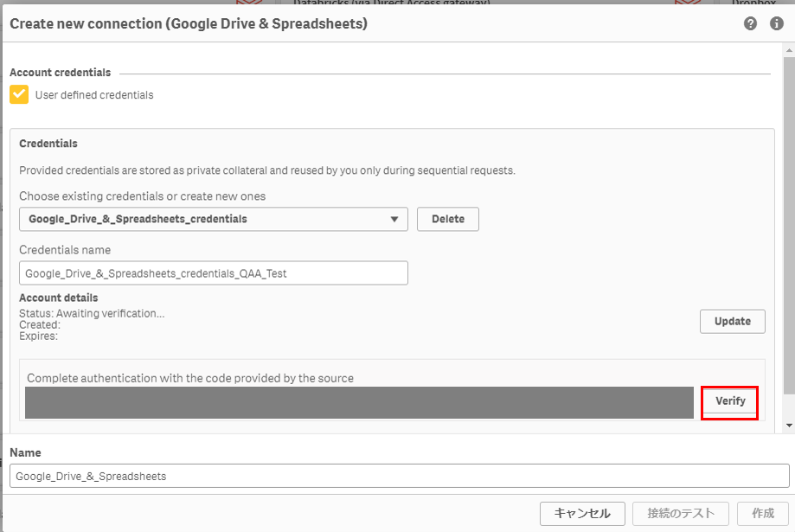Click the 作成 button
Viewport: 795px width, 532px height.
tap(762, 513)
